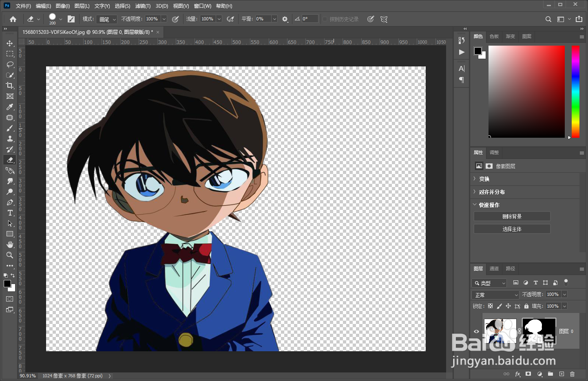Click the layer mask thumbnail
588x381 pixels.
coord(539,330)
